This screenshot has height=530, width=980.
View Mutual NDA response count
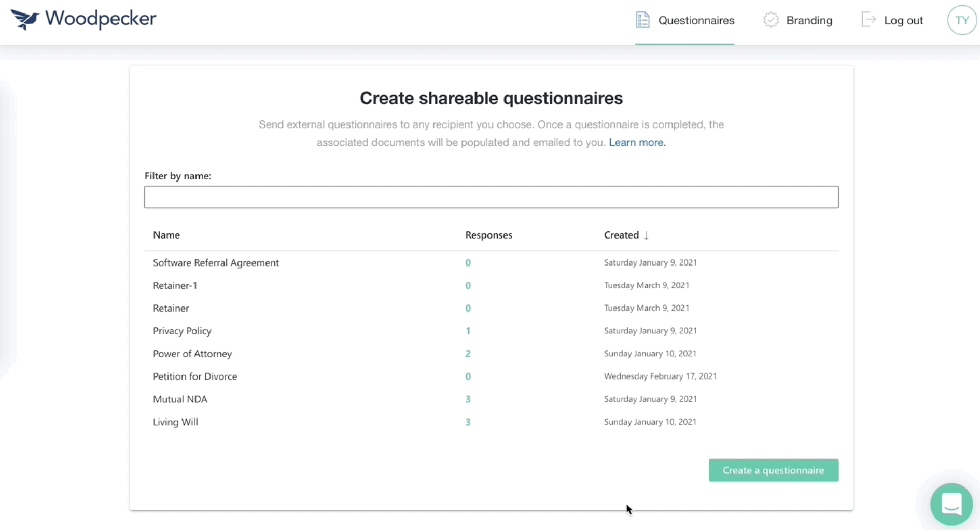tap(468, 399)
